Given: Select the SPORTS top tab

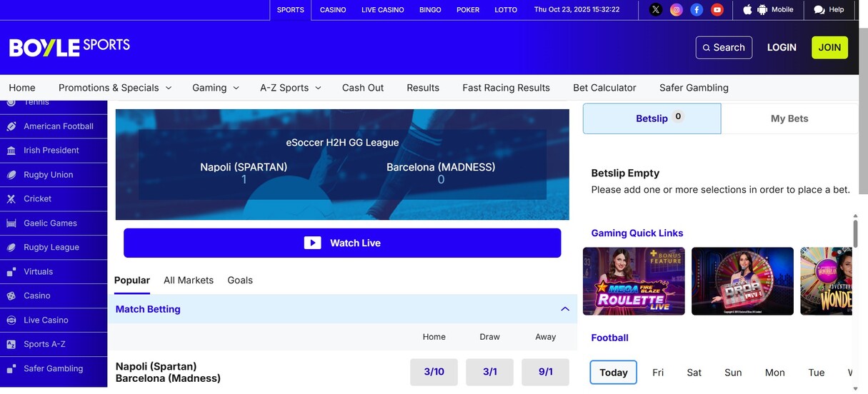Looking at the screenshot, I should (x=291, y=10).
